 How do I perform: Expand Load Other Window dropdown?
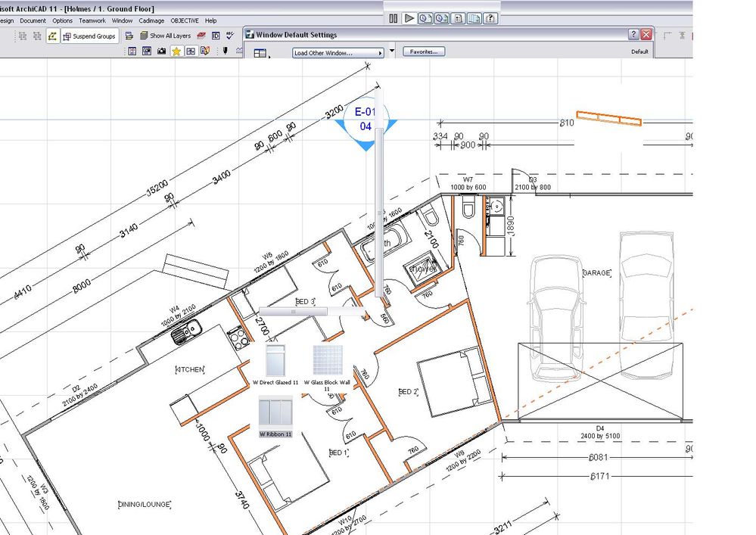pyautogui.click(x=338, y=53)
